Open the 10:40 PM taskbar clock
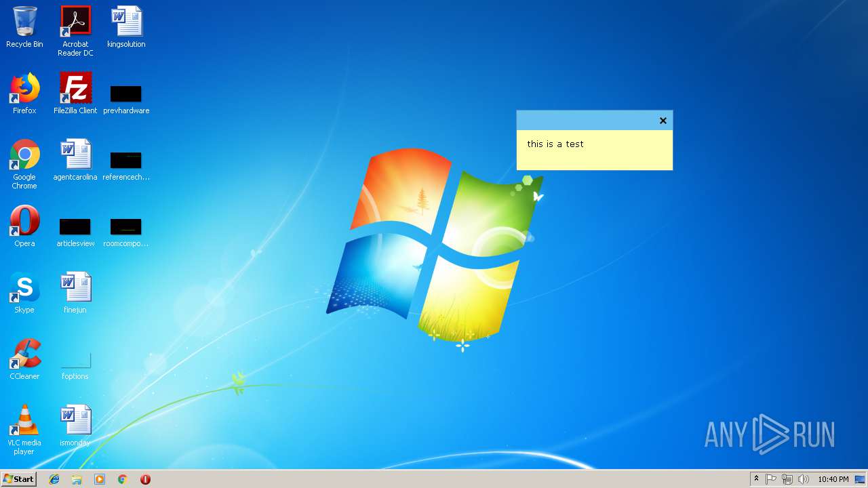The height and width of the screenshot is (488, 868). [833, 479]
